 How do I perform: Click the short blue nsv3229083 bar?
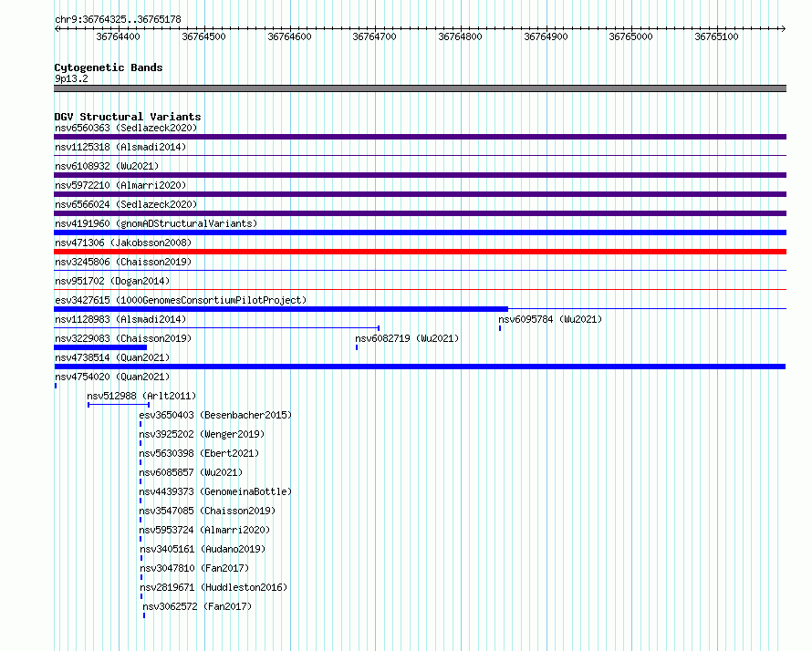pos(100,347)
